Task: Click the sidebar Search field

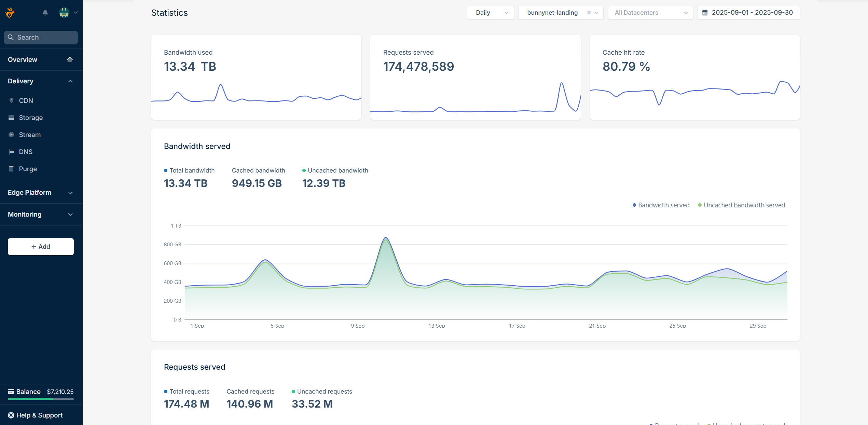Action: pyautogui.click(x=41, y=37)
